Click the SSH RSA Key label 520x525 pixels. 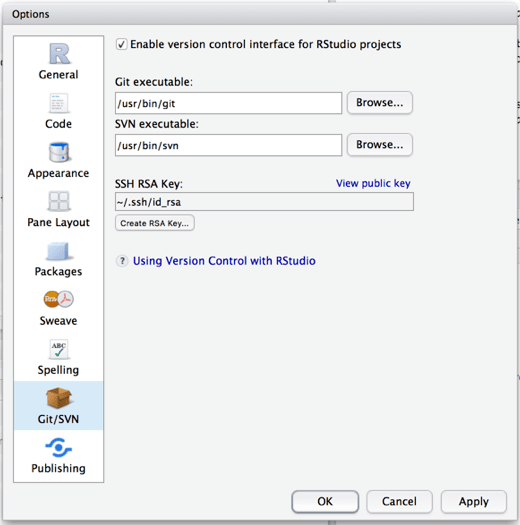(149, 184)
